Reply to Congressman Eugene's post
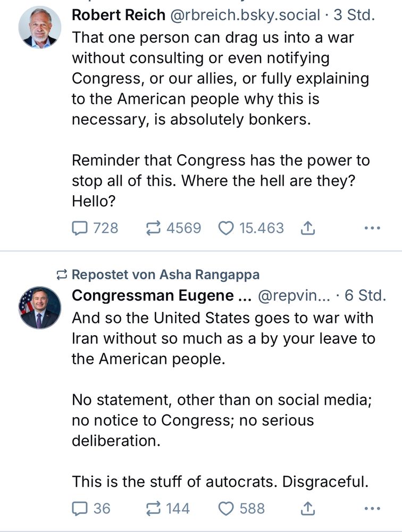Screen dimensions: 402x532 coord(80,508)
